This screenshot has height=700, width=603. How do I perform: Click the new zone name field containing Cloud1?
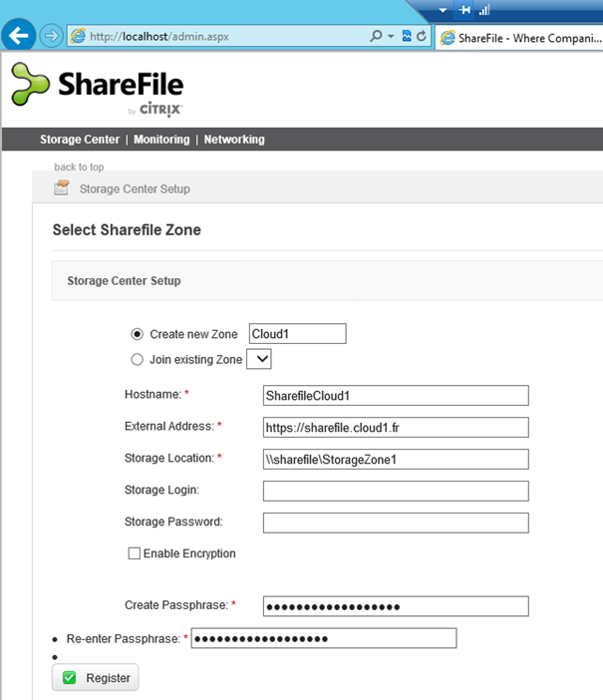298,333
